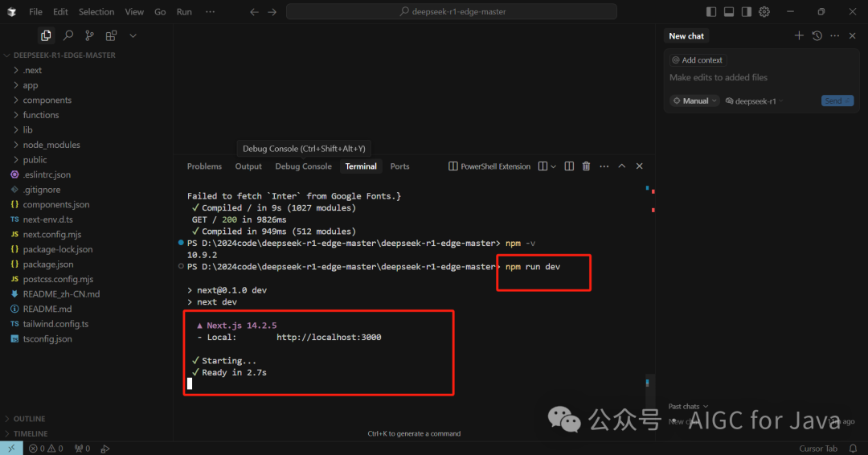Expand the .next folder
The height and width of the screenshot is (455, 868).
[32, 70]
